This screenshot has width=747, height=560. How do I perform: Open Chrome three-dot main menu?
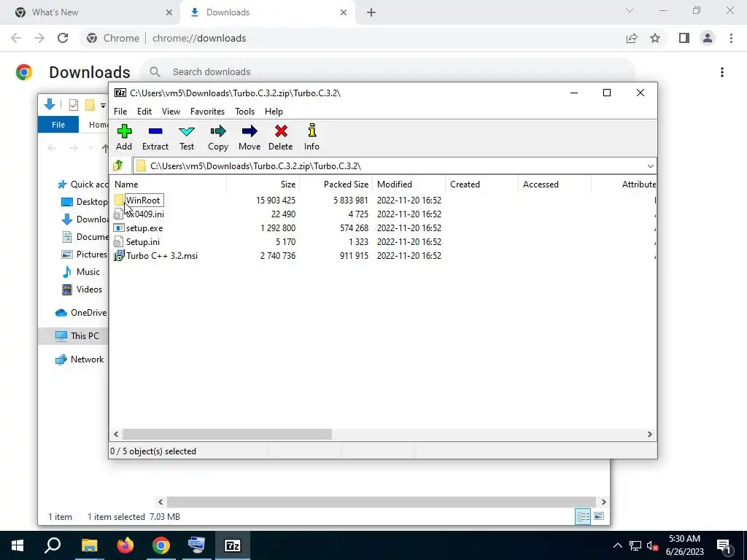[731, 38]
